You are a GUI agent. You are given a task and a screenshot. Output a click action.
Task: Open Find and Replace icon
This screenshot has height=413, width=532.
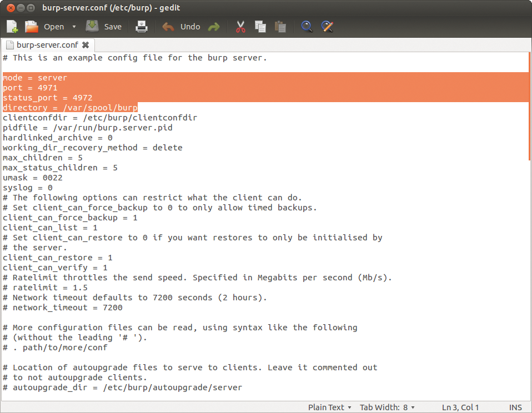click(x=328, y=27)
